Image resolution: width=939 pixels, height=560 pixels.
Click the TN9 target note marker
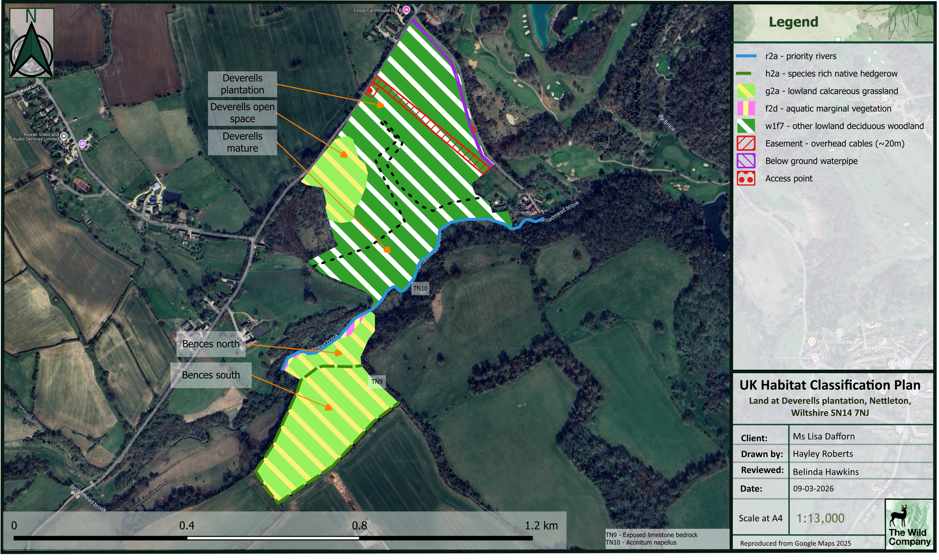pos(377,382)
